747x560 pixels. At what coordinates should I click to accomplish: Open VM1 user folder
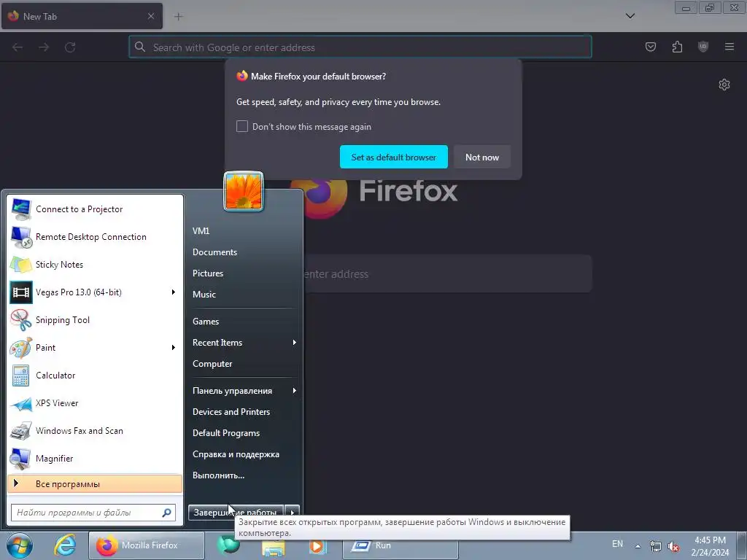tap(201, 231)
